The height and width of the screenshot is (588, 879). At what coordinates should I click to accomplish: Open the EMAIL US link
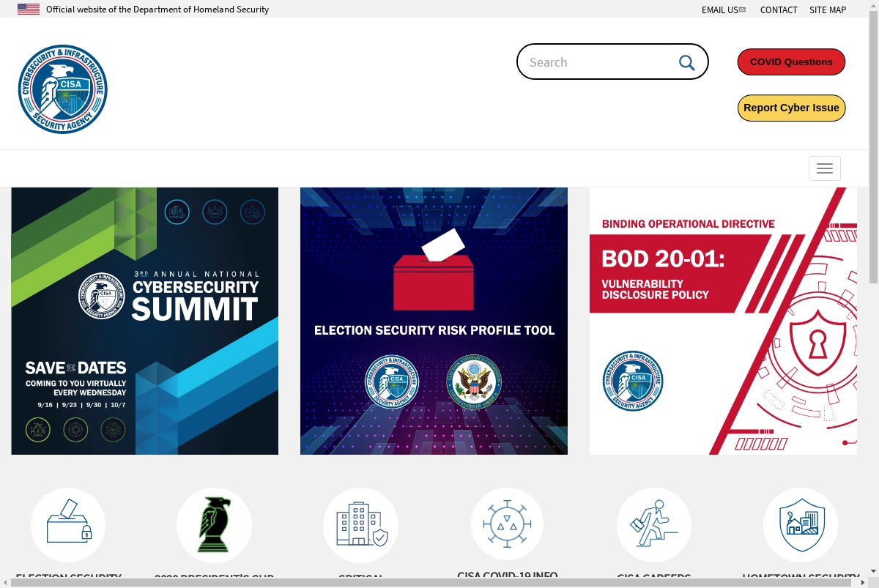click(x=720, y=10)
